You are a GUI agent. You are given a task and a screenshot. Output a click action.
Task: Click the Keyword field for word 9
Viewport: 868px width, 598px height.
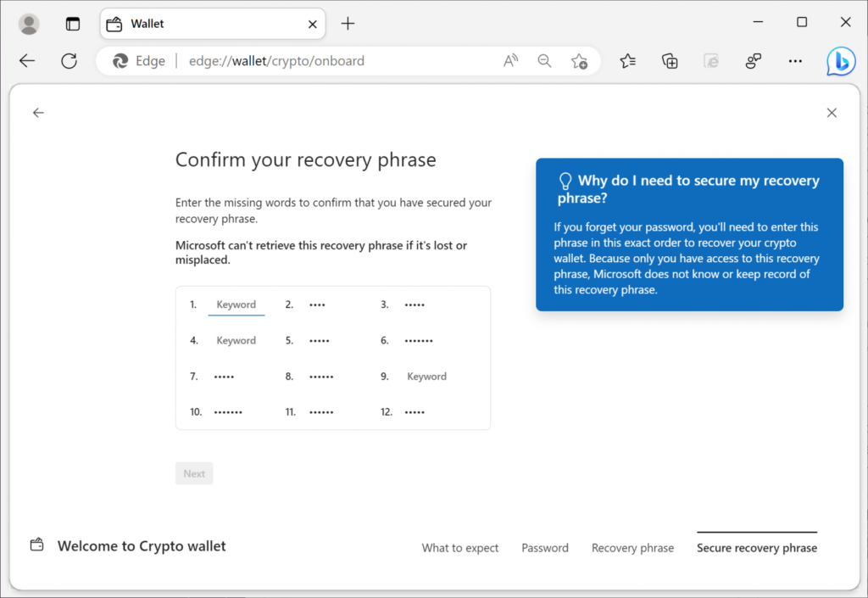[x=426, y=377]
